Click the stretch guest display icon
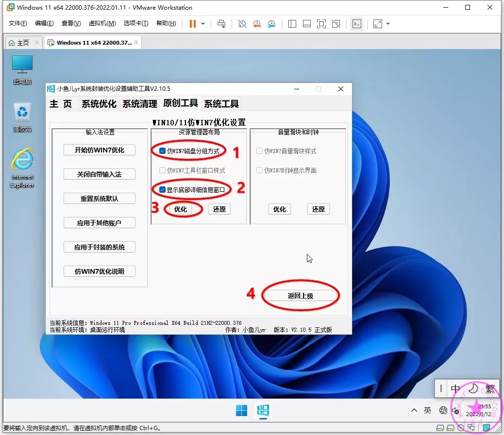Screen dimensions: 504x435 pos(378,24)
